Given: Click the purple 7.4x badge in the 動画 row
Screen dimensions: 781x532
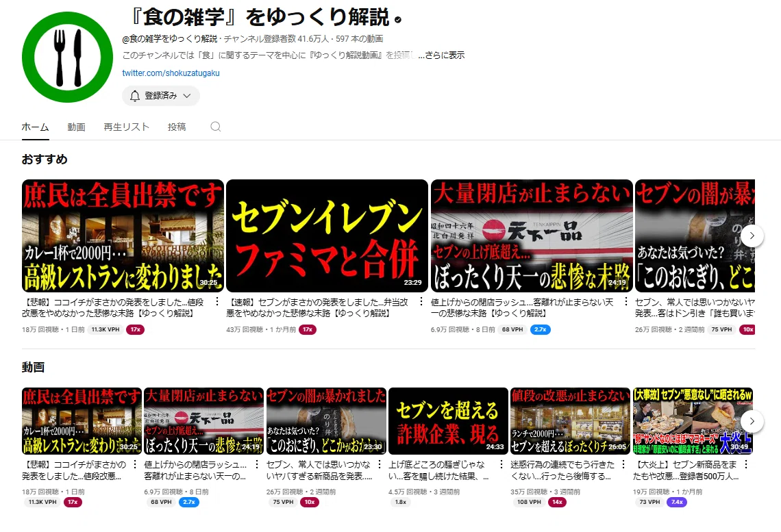Looking at the screenshot, I should [677, 502].
